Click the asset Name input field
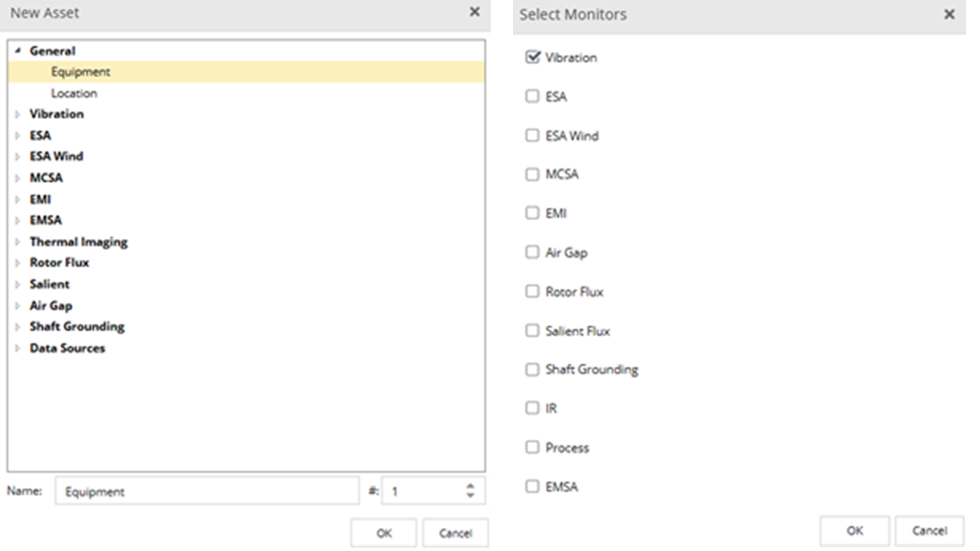 (207, 491)
